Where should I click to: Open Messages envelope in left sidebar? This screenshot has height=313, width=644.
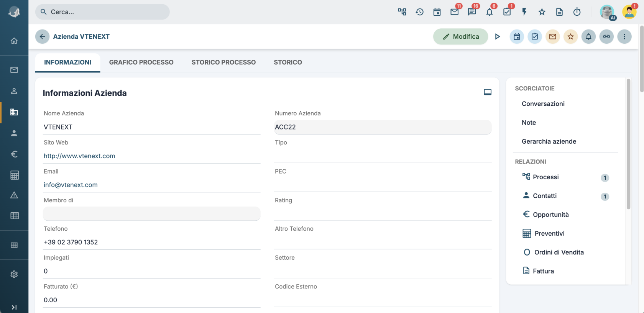click(14, 70)
